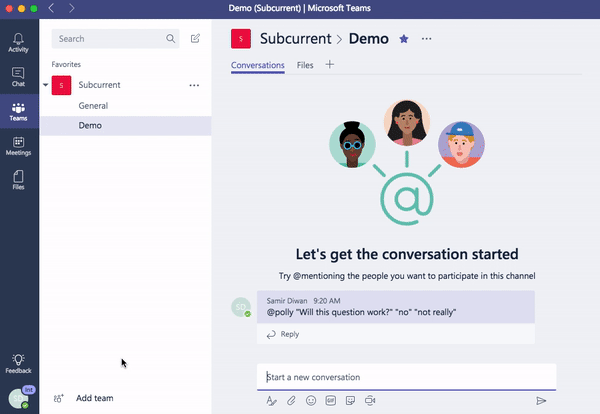
Task: Open the Feedback lightbulb
Action: [x=18, y=363]
